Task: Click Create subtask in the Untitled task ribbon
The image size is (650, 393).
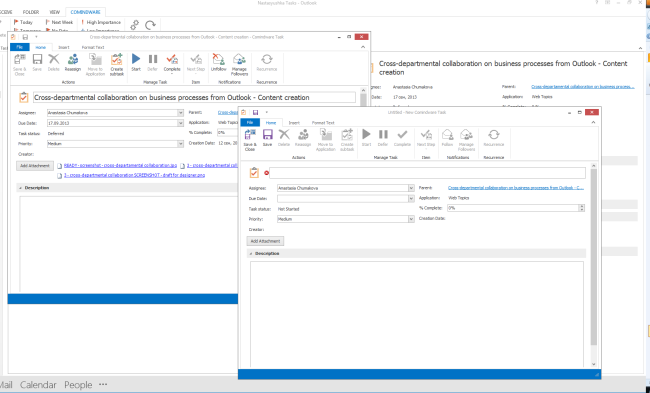Action: [x=347, y=140]
